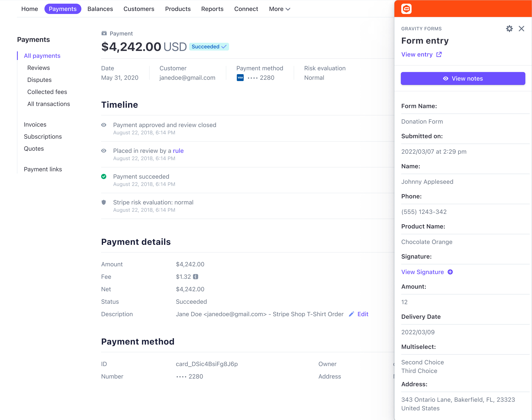Expand the More navigation menu
532x420 pixels.
point(279,9)
